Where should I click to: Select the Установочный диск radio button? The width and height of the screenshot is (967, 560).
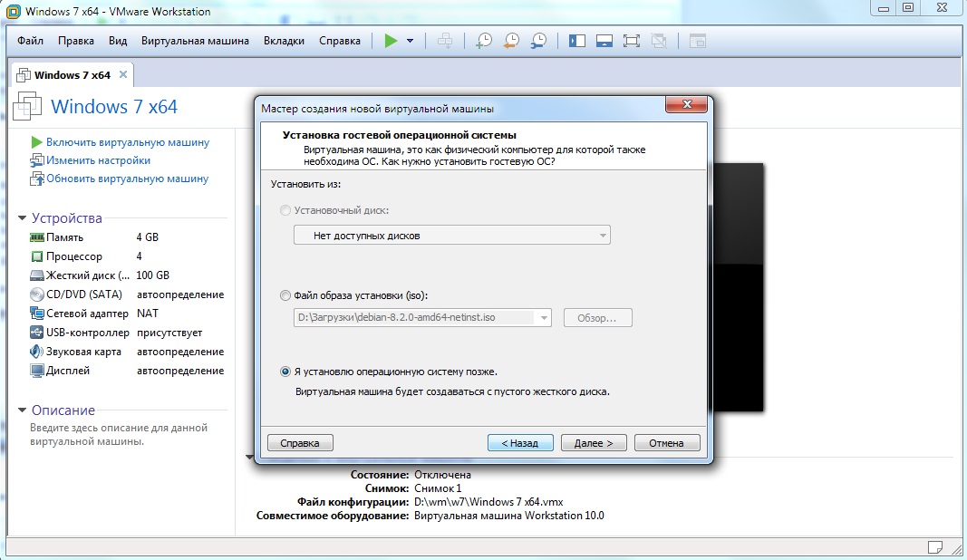point(285,210)
